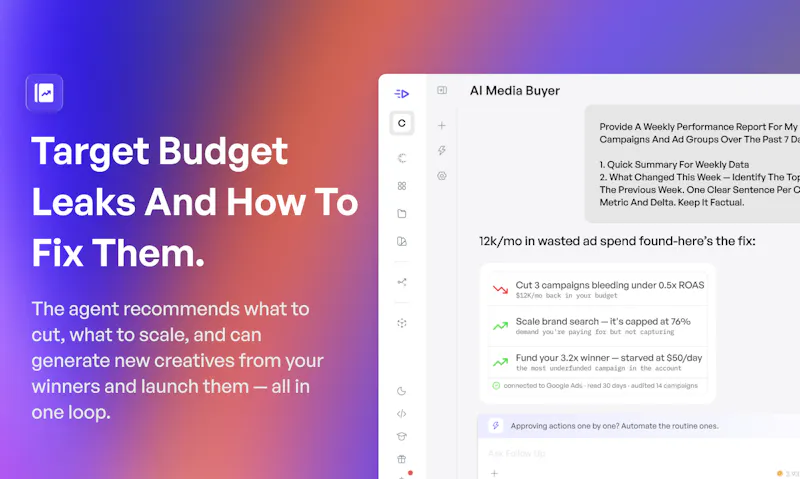
Task: Click the purple lightning automation icon
Action: point(495,425)
